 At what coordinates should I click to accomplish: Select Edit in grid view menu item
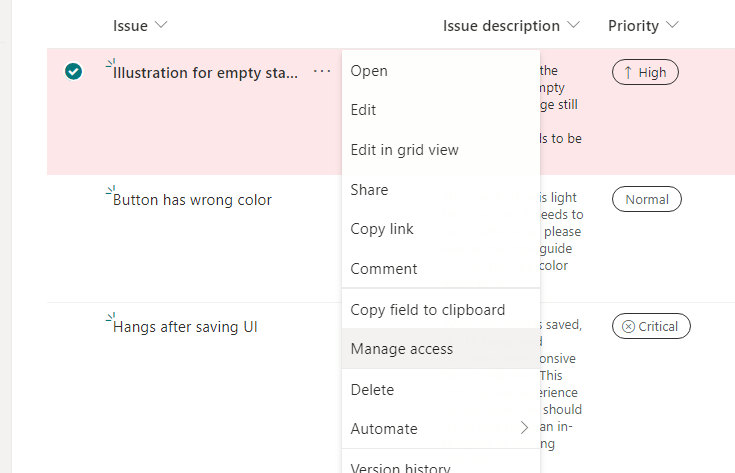point(441,150)
